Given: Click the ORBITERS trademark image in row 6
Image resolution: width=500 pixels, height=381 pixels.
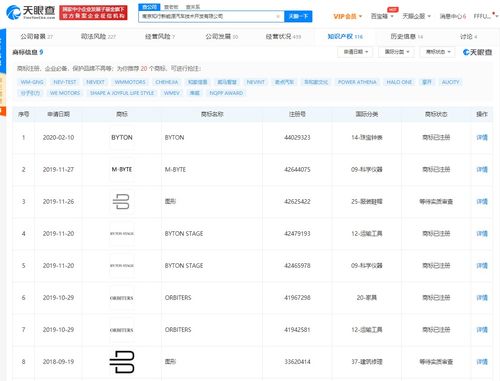Looking at the screenshot, I should coord(122,298).
